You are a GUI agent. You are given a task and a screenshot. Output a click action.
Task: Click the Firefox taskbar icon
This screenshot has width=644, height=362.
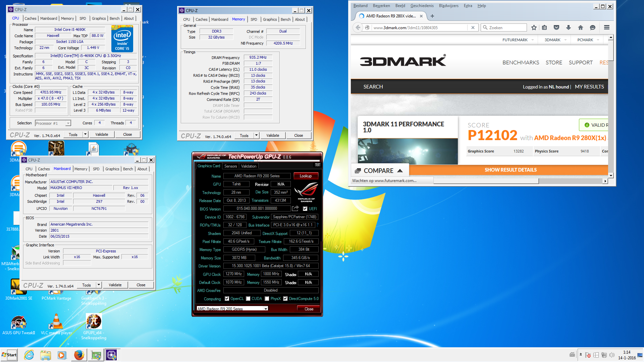click(x=79, y=355)
